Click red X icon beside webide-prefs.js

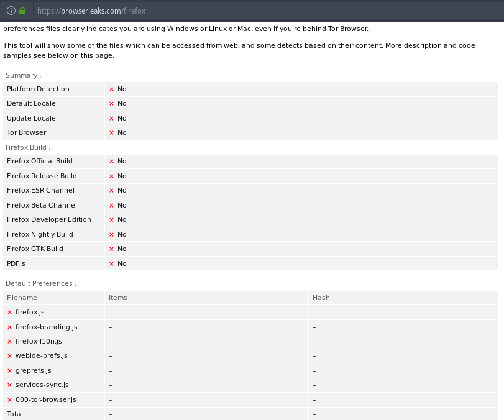click(x=9, y=356)
